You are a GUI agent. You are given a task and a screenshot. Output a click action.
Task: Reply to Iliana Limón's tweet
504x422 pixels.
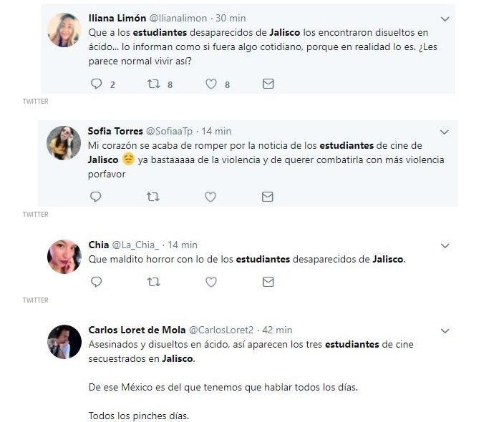(97, 84)
